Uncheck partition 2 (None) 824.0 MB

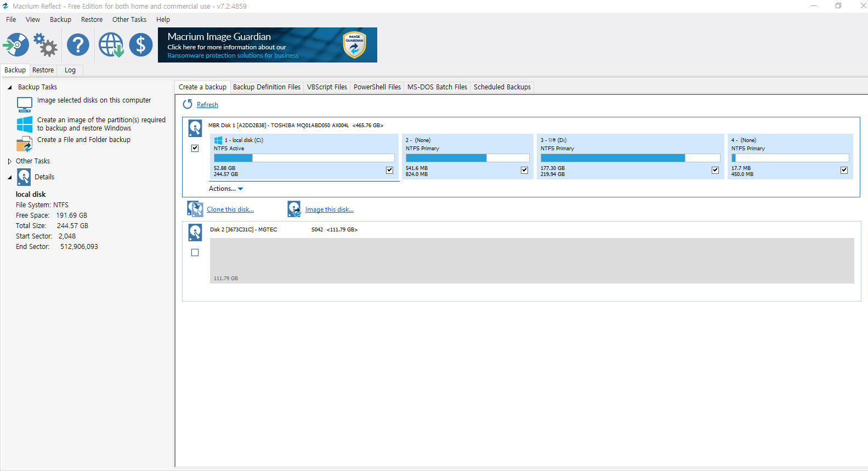[x=525, y=170]
